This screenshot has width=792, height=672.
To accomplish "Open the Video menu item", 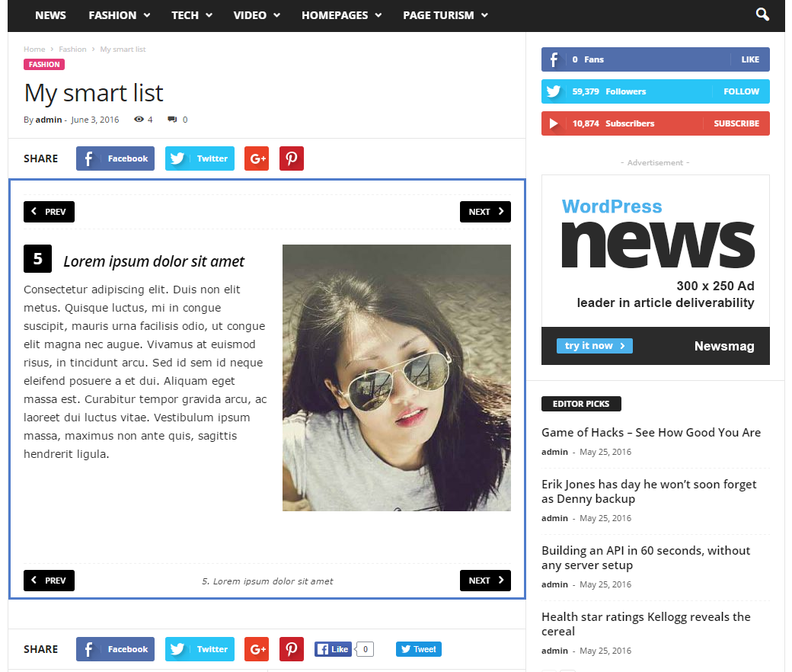I will click(250, 15).
